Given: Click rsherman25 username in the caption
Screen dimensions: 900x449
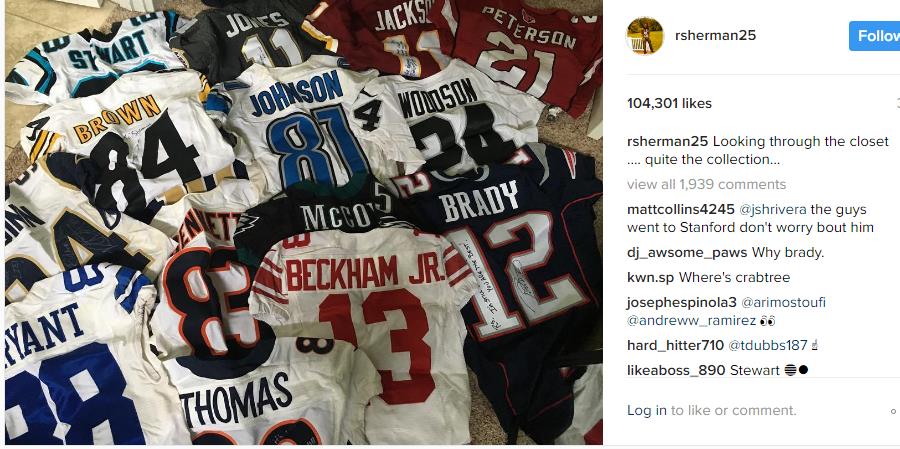Looking at the screenshot, I should coord(668,141).
